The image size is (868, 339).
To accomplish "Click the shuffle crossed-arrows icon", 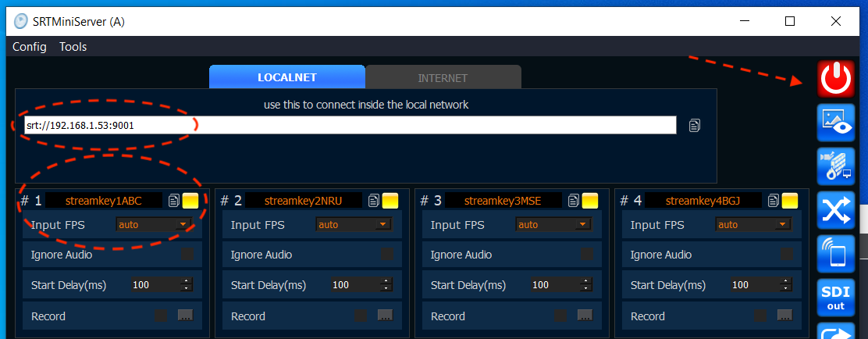I will click(x=836, y=210).
